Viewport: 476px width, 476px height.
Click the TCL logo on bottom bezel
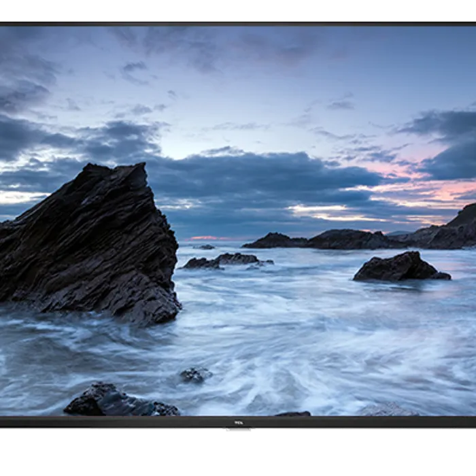239,422
